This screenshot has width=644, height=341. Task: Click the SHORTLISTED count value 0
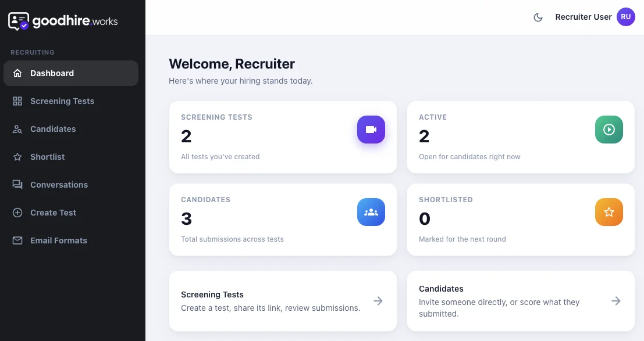[x=425, y=218]
